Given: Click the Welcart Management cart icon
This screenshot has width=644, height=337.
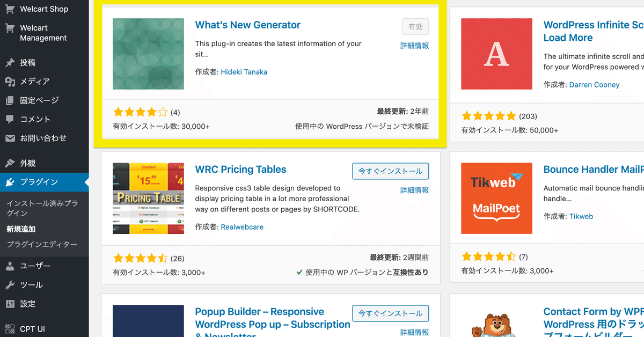Looking at the screenshot, I should pos(10,28).
